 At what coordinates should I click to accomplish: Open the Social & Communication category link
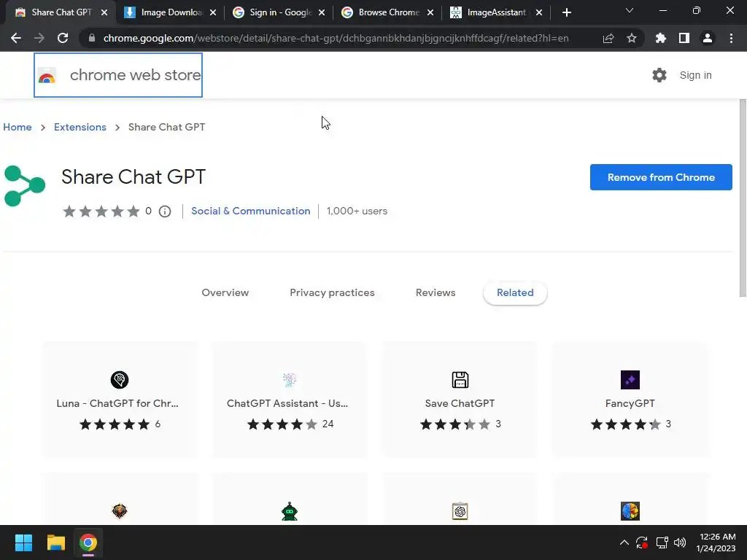point(251,211)
